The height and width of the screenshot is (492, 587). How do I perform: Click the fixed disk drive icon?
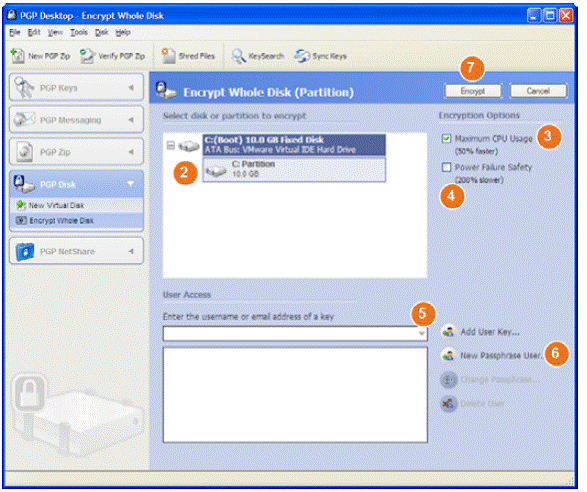click(x=188, y=145)
